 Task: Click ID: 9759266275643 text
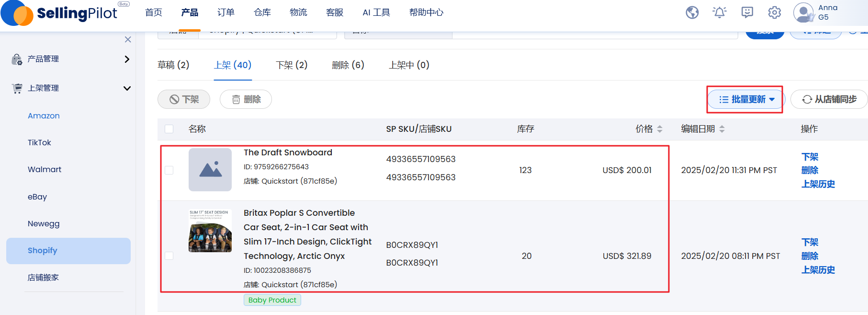(276, 167)
